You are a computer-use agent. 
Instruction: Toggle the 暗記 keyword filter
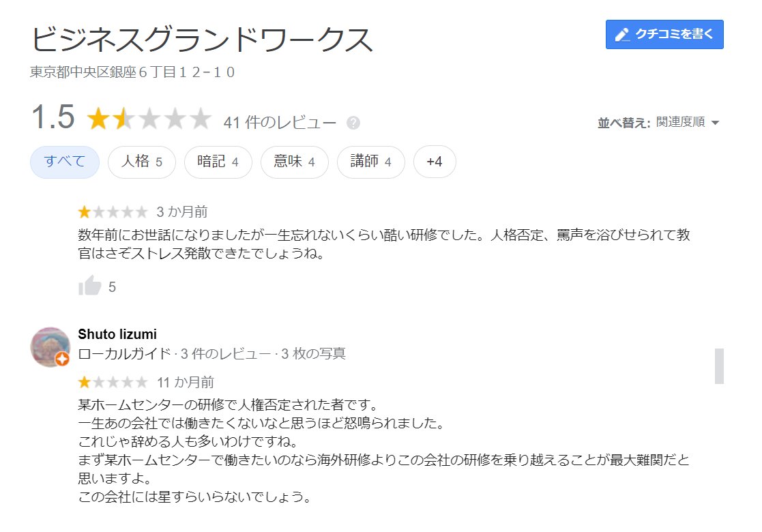(x=218, y=162)
